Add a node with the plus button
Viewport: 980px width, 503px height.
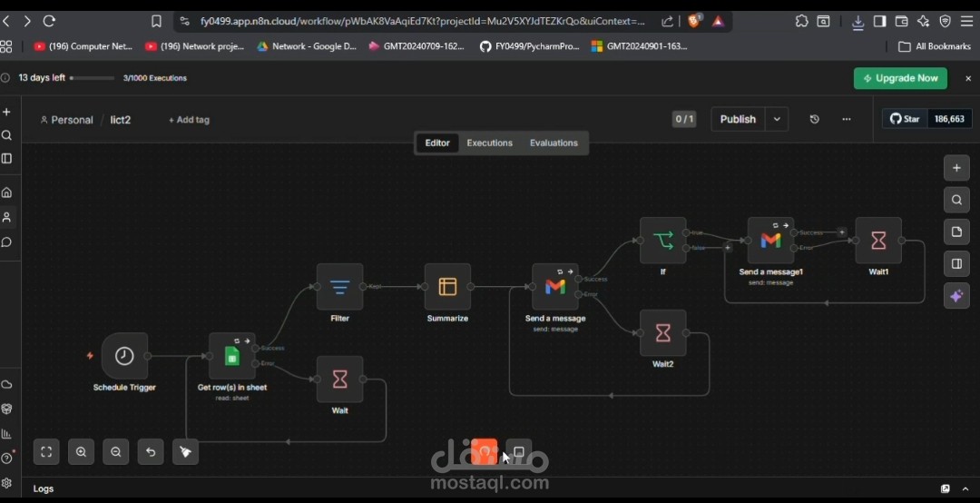click(956, 168)
